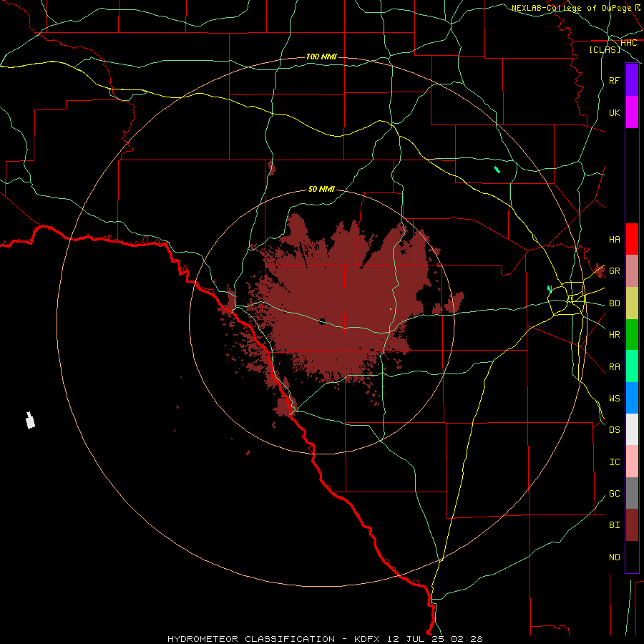The height and width of the screenshot is (644, 644).
Task: Click the DS white legend swatch
Action: (x=632, y=429)
